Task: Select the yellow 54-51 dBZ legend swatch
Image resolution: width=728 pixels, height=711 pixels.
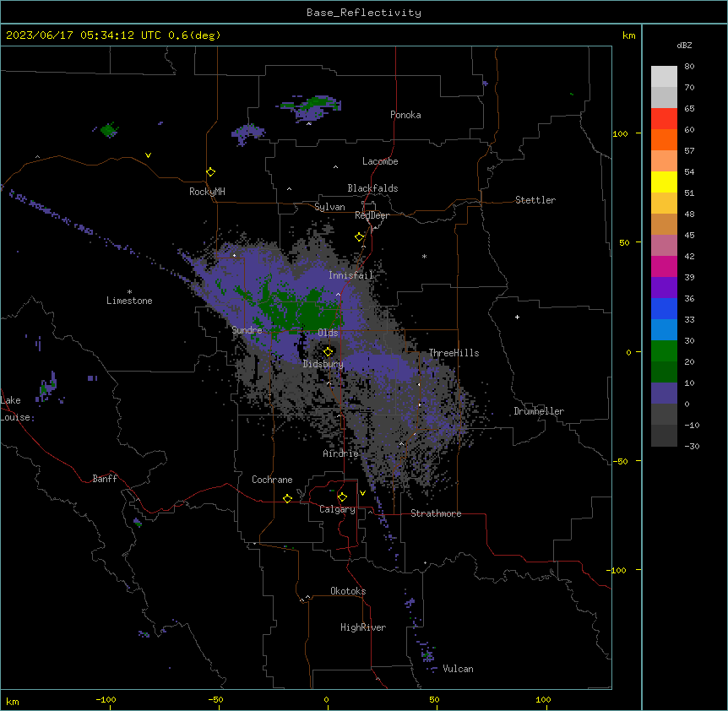Action: [664, 182]
